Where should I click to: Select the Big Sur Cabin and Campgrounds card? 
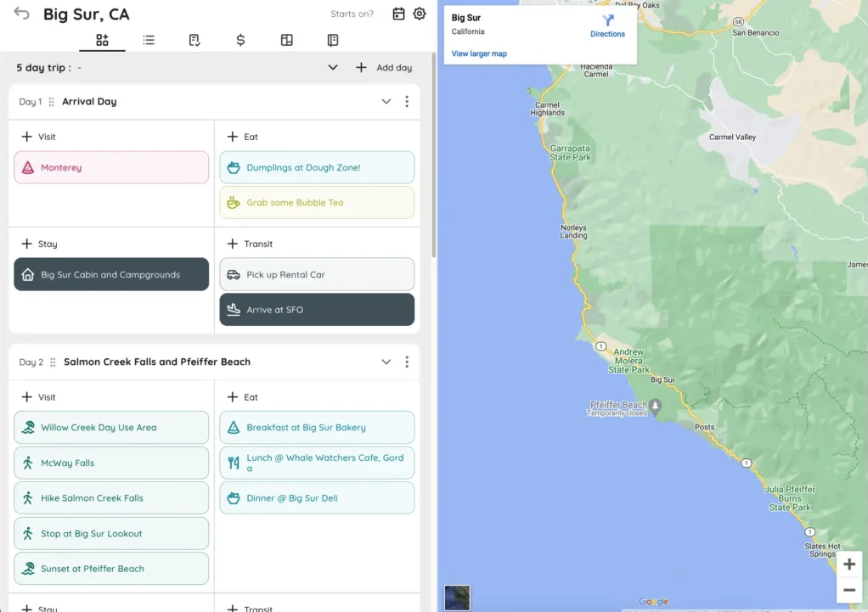pyautogui.click(x=111, y=275)
